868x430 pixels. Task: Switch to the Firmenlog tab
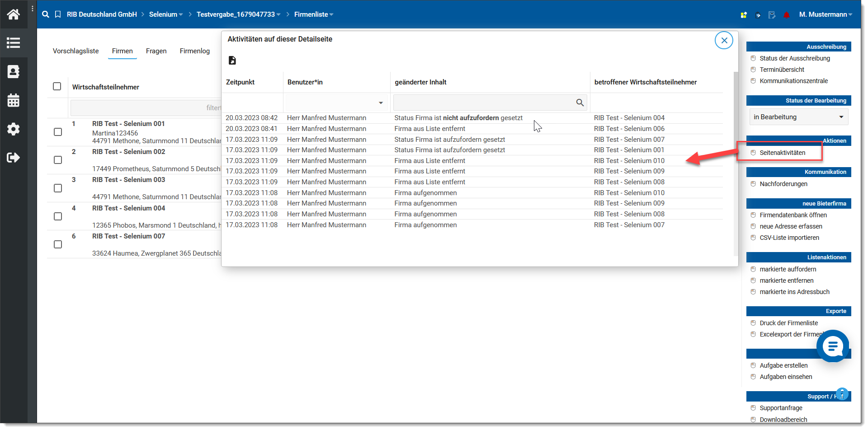tap(194, 51)
